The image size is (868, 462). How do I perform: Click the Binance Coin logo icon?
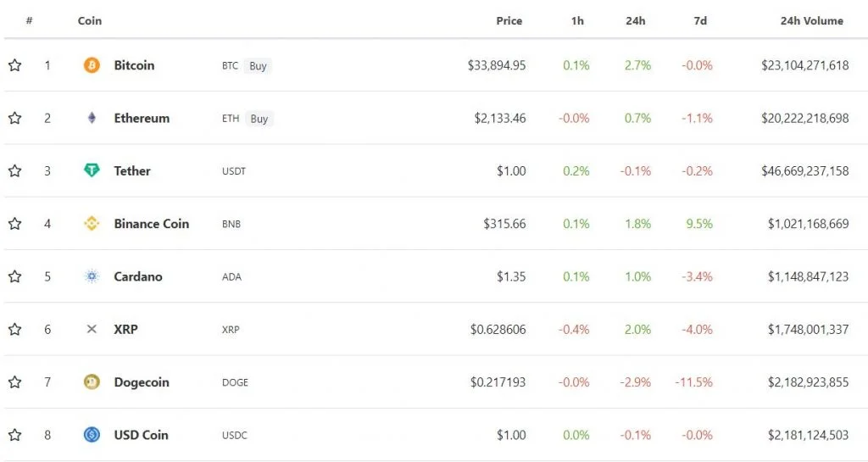coord(92,224)
